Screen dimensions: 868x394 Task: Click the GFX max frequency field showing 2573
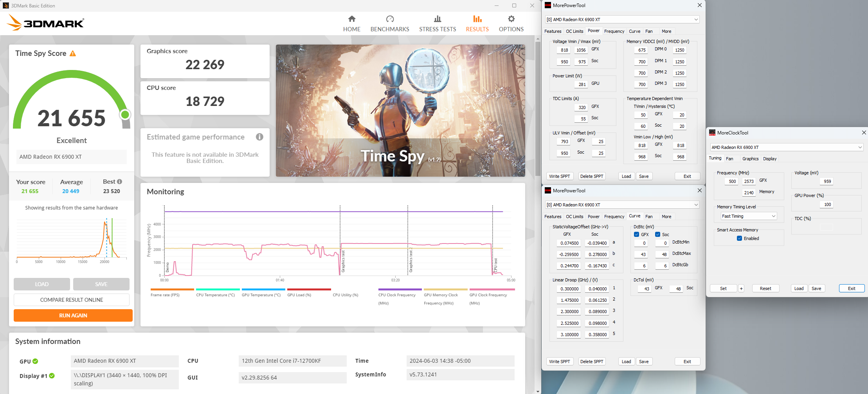[748, 181]
